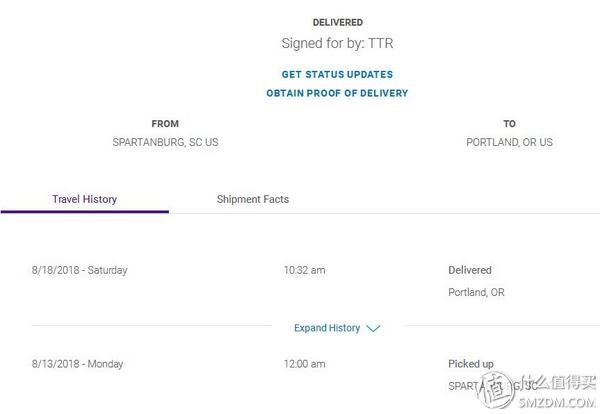This screenshot has width=600, height=414.
Task: Open the OBTAIN PROOF OF DELIVERY link
Action: click(337, 93)
